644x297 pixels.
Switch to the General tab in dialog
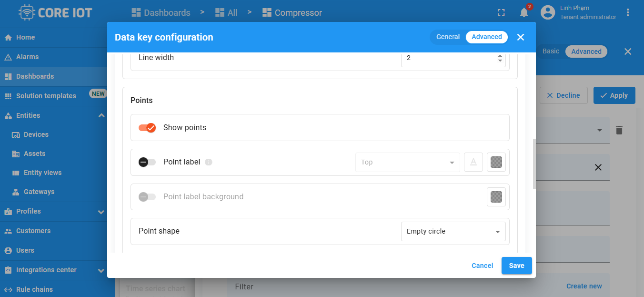point(448,37)
